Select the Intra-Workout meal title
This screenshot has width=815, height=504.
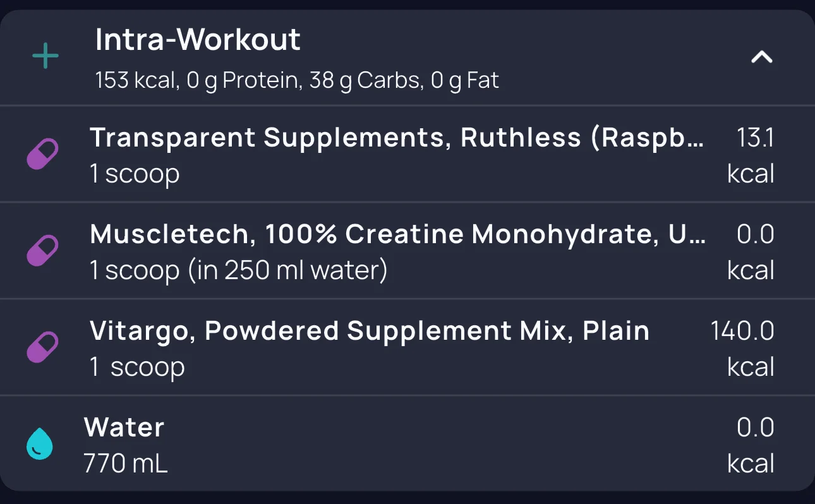(x=198, y=40)
